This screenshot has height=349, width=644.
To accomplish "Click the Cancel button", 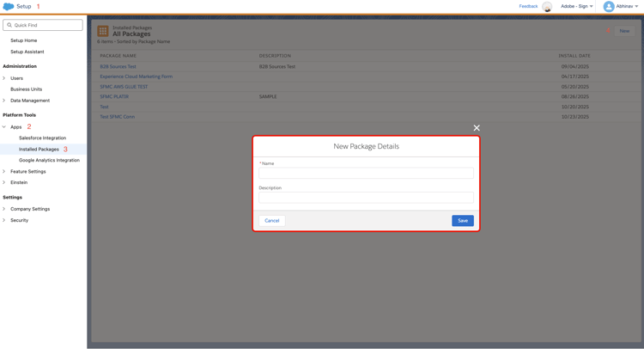I will click(272, 221).
